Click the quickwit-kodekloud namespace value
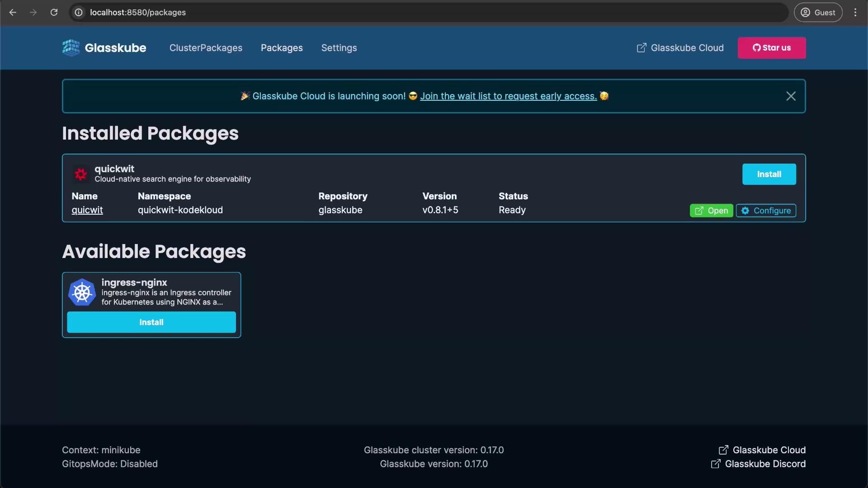868x488 pixels. click(180, 210)
